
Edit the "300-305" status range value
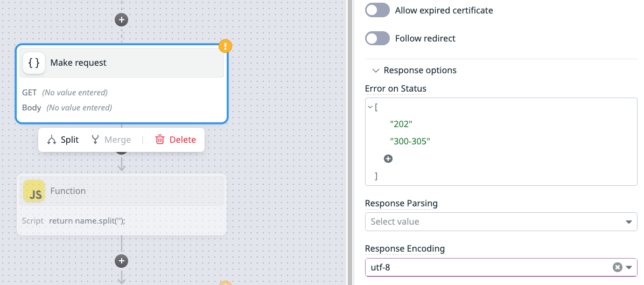point(410,141)
